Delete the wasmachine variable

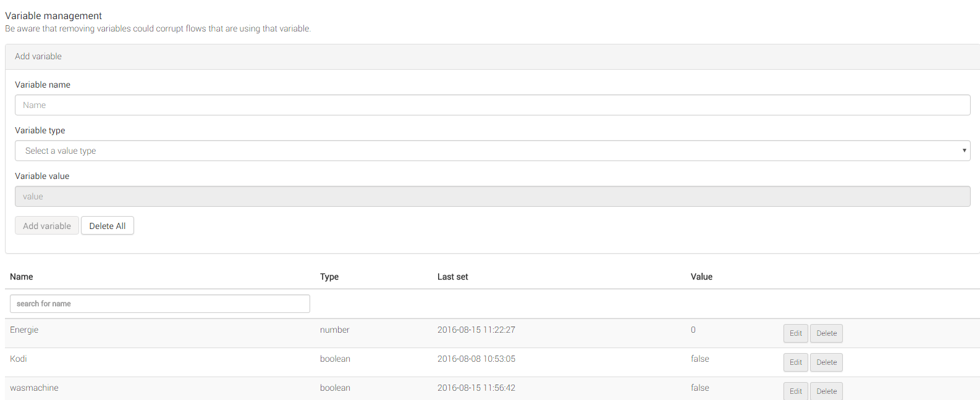tap(826, 391)
